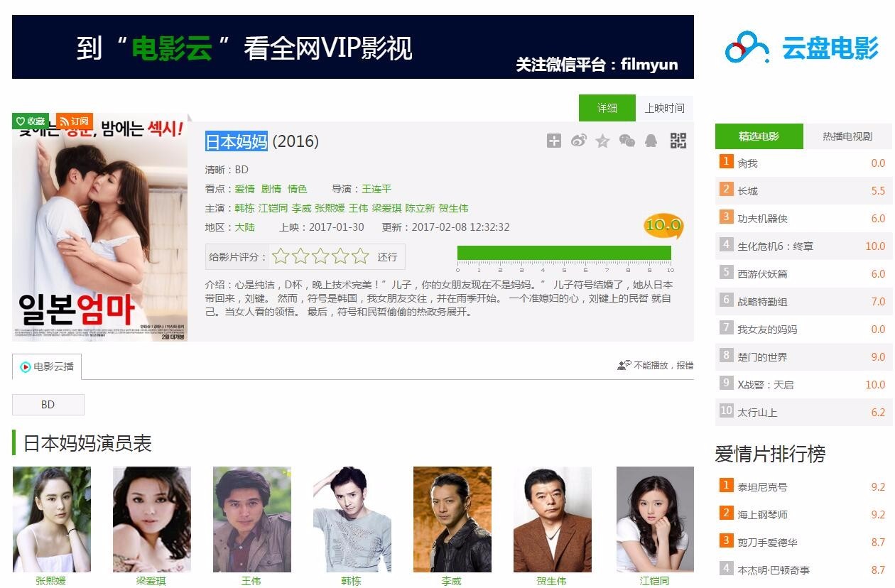Click the green rating score bar

point(564,253)
